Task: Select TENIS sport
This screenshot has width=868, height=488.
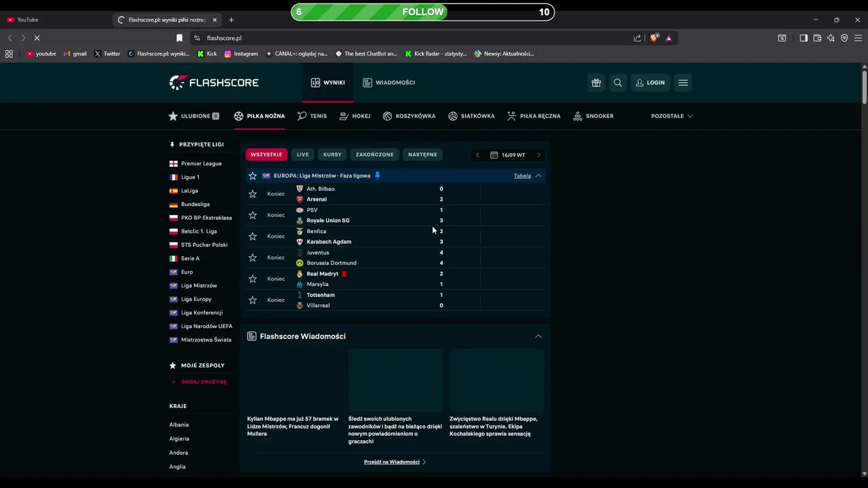Action: click(x=312, y=116)
